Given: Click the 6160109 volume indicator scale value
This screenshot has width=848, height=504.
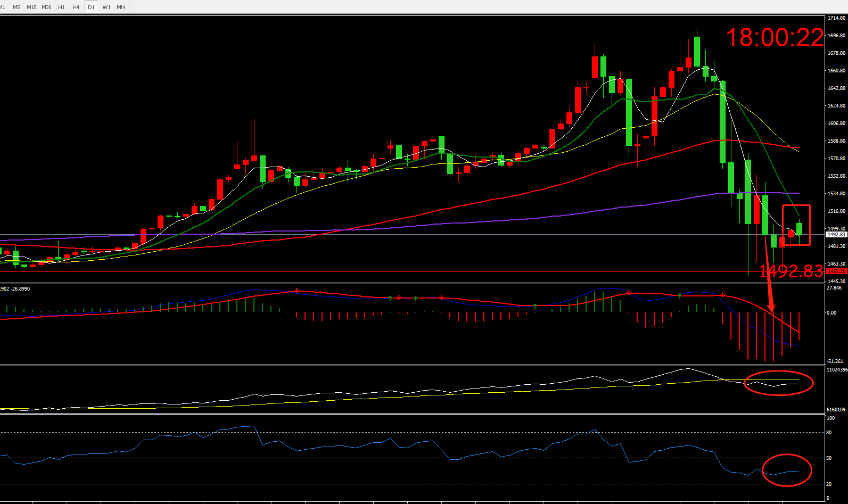Looking at the screenshot, I should click(x=836, y=410).
